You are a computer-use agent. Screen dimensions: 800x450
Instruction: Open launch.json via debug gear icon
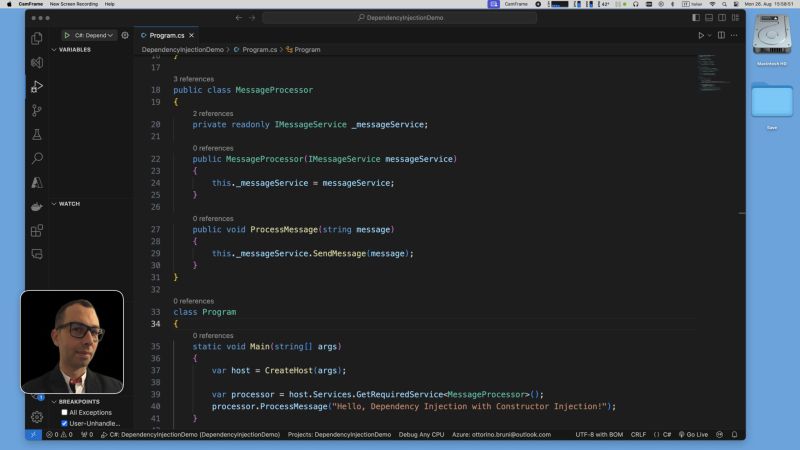click(125, 35)
